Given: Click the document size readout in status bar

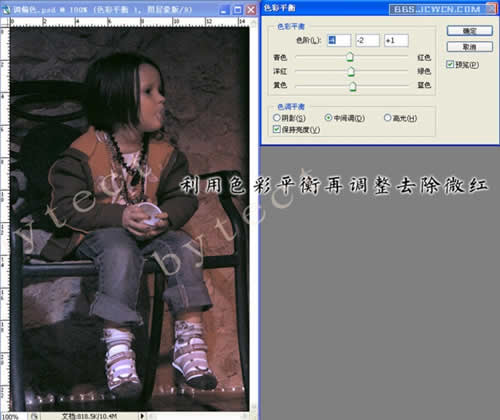Looking at the screenshot, I should tap(89, 416).
